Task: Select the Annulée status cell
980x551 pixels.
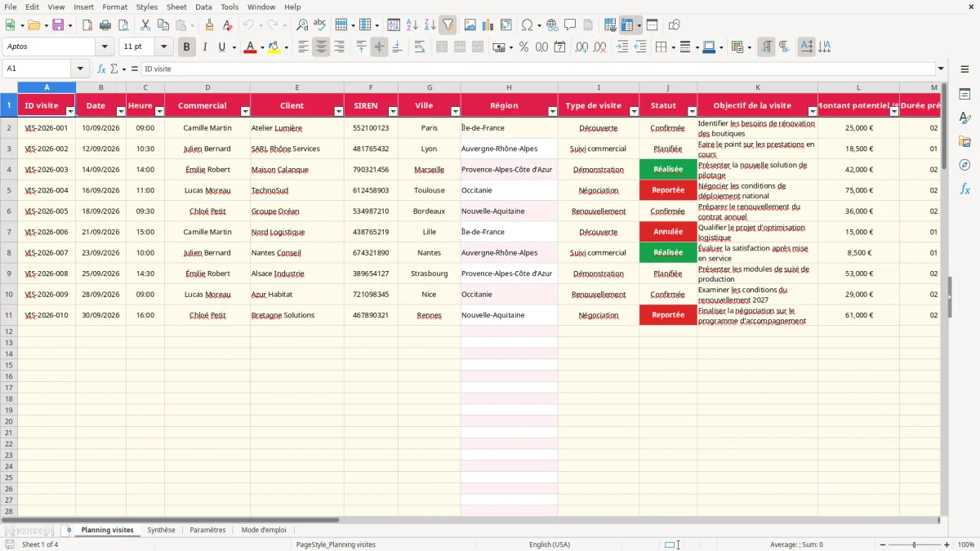Action: pyautogui.click(x=668, y=232)
